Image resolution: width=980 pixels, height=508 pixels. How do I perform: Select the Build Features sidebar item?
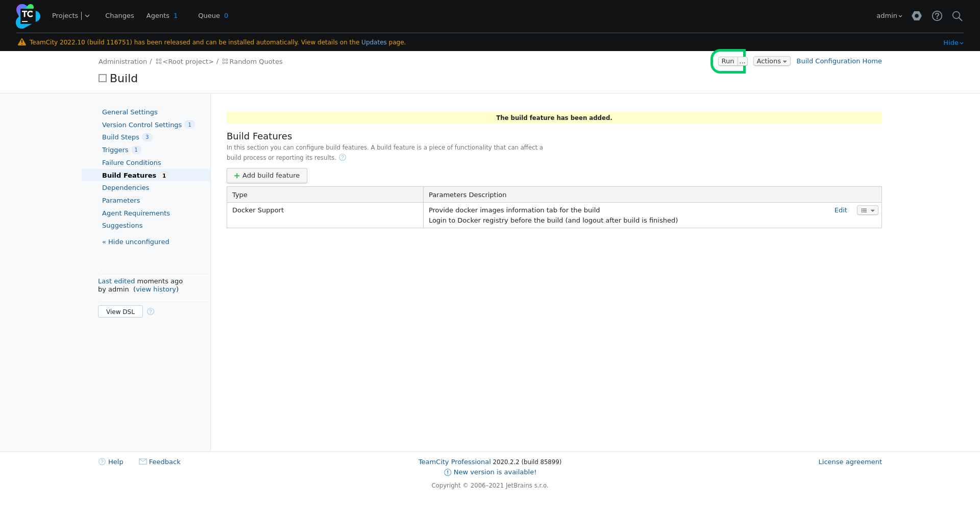point(146,175)
